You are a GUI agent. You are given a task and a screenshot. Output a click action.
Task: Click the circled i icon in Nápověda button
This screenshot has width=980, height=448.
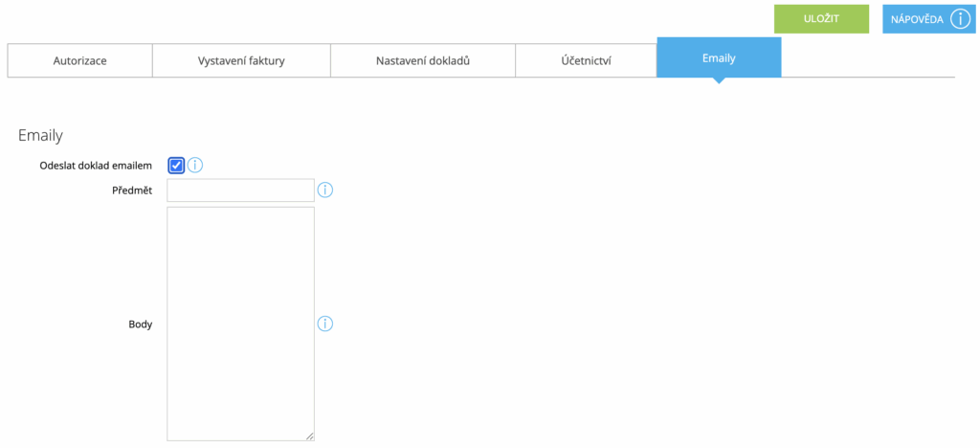(961, 19)
